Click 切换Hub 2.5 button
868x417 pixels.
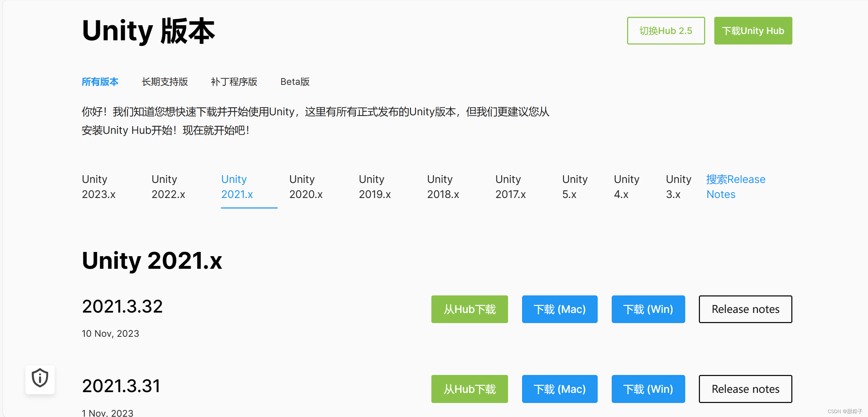pos(665,30)
